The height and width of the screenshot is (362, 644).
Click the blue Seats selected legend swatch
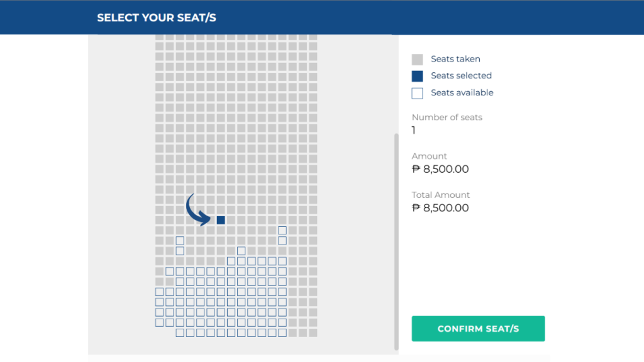point(418,76)
